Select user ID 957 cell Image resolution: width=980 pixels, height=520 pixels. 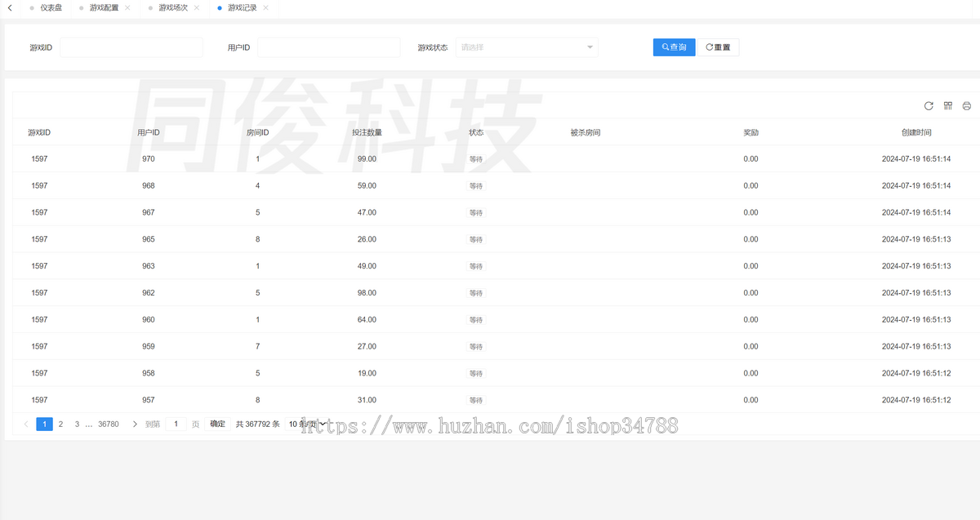pyautogui.click(x=148, y=400)
